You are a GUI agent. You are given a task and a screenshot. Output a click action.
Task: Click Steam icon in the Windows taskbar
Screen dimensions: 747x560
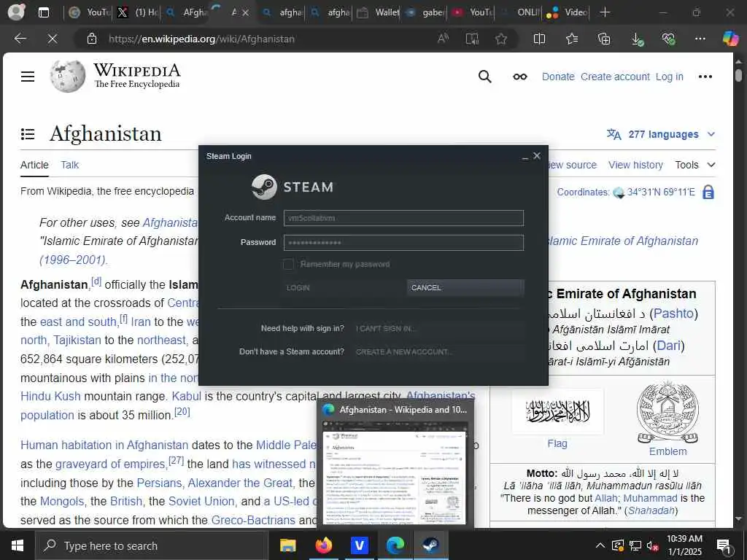tap(431, 545)
